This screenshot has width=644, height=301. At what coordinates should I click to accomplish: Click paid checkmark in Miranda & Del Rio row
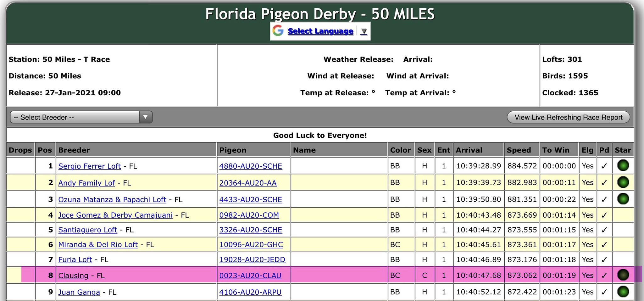click(x=604, y=245)
